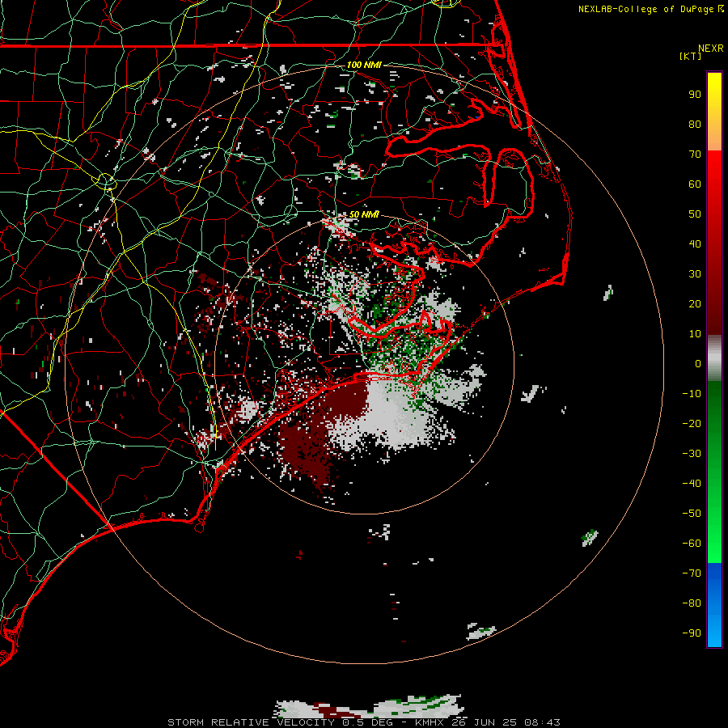This screenshot has height=728, width=728.
Task: Click the 60 value on velocity scale
Action: click(695, 184)
